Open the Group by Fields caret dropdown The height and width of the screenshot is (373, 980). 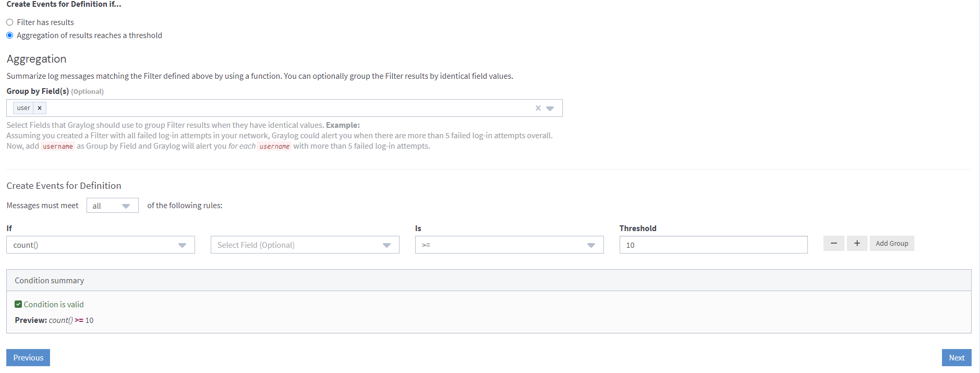click(x=550, y=108)
